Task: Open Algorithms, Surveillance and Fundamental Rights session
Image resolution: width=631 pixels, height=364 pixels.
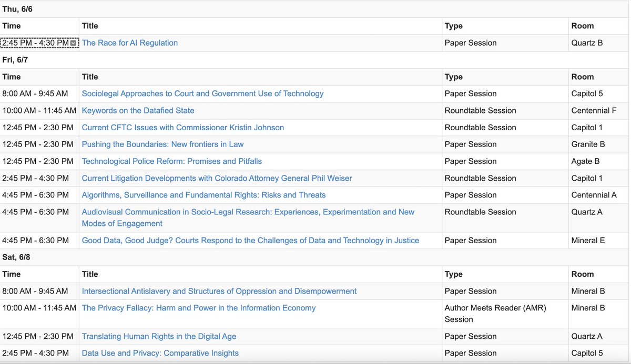Action: point(204,195)
